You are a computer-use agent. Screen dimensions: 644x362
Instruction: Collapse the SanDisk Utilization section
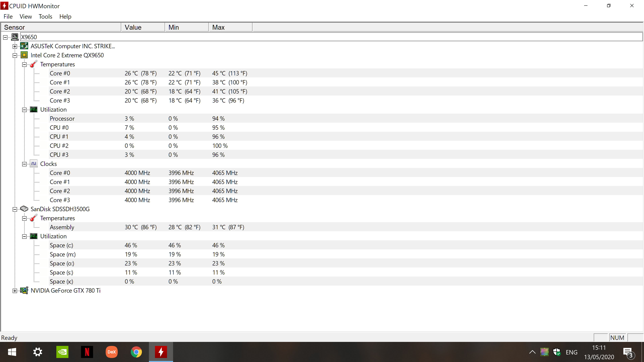coord(24,237)
